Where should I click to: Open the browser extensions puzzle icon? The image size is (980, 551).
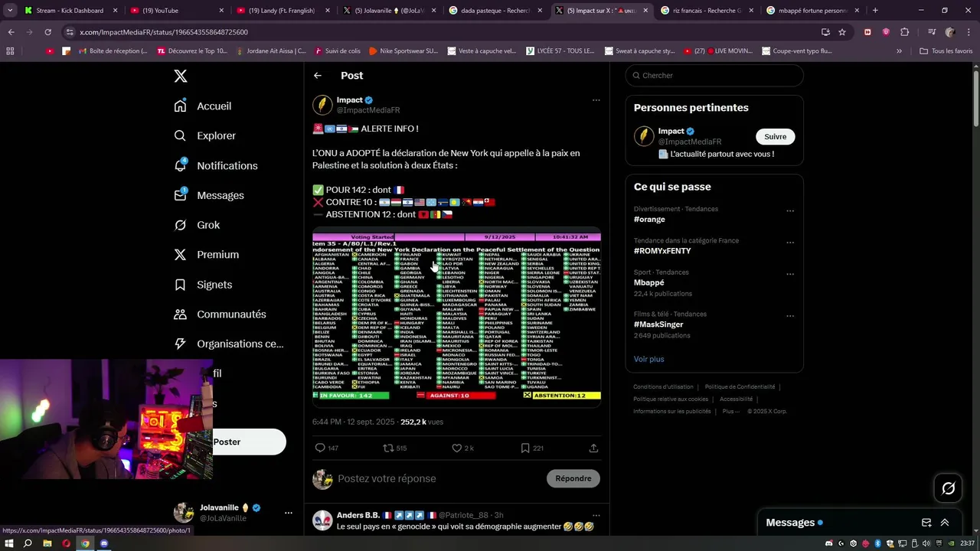(x=904, y=32)
